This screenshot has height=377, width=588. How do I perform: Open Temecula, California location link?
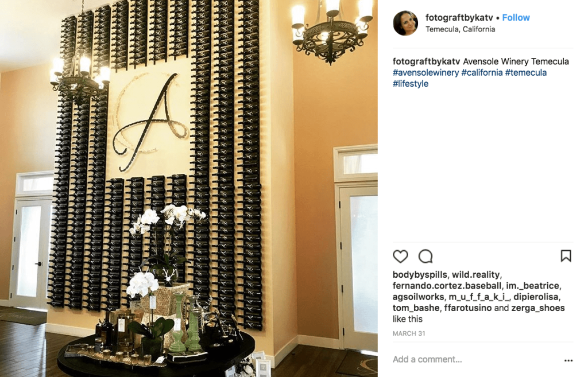pyautogui.click(x=460, y=29)
